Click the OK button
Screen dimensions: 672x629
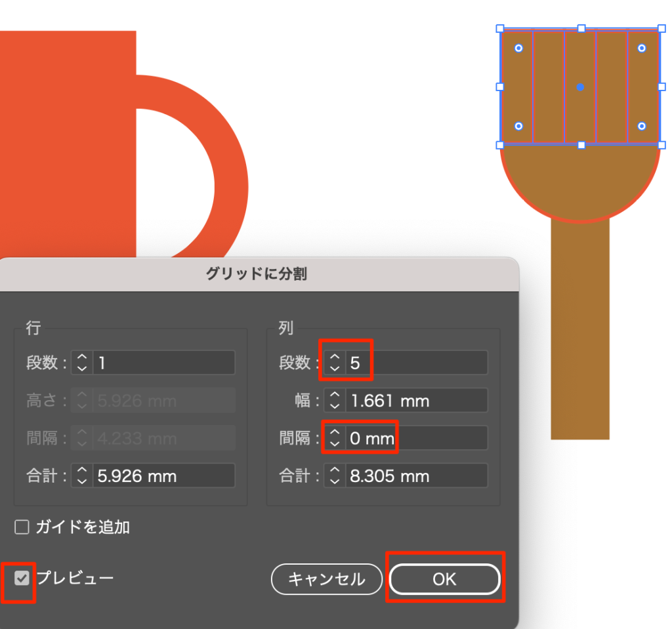point(444,579)
